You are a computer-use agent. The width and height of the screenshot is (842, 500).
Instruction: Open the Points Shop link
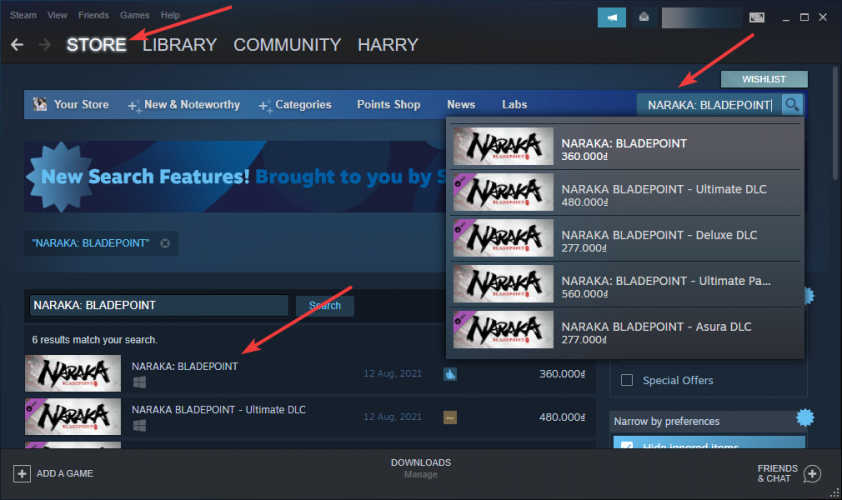[x=389, y=105]
